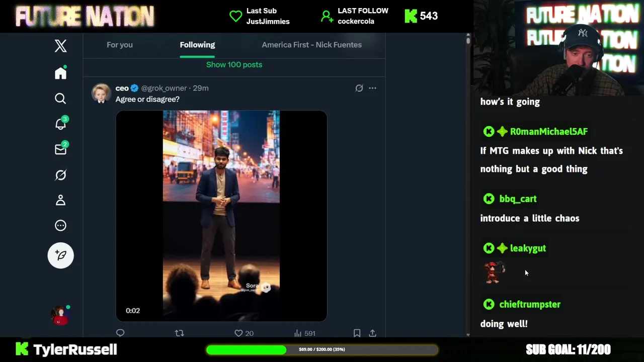The height and width of the screenshot is (362, 644).
Task: Click the Last Sub heart icon
Action: [235, 16]
